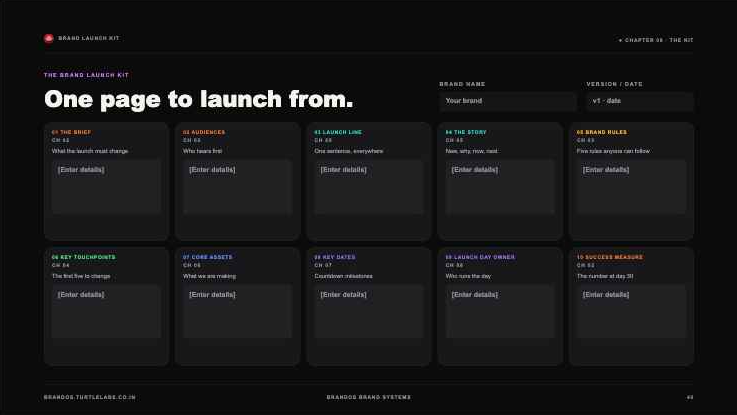The width and height of the screenshot is (737, 415).
Task: Click the '04 THE STORY' card heading
Action: point(466,133)
